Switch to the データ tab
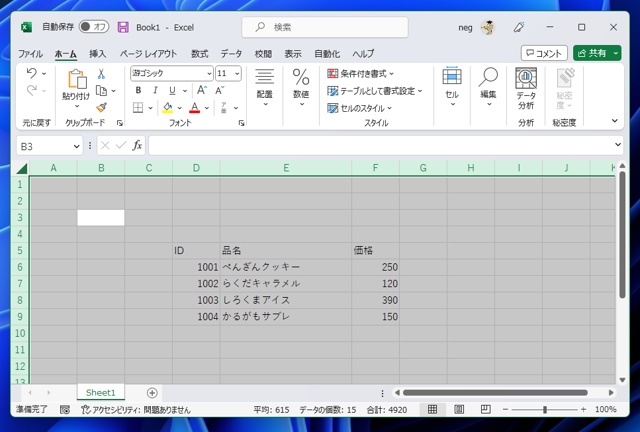Viewport: 640px width, 432px height. click(x=231, y=53)
